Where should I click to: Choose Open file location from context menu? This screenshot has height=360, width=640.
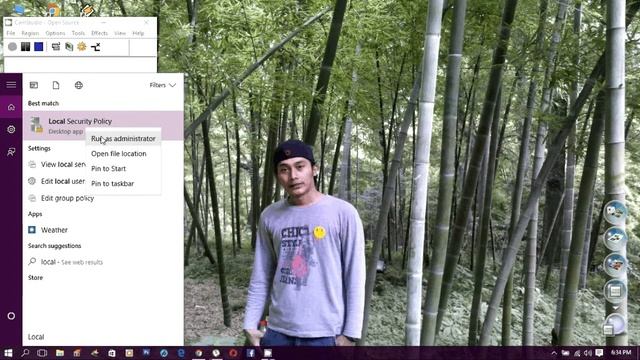click(123, 154)
